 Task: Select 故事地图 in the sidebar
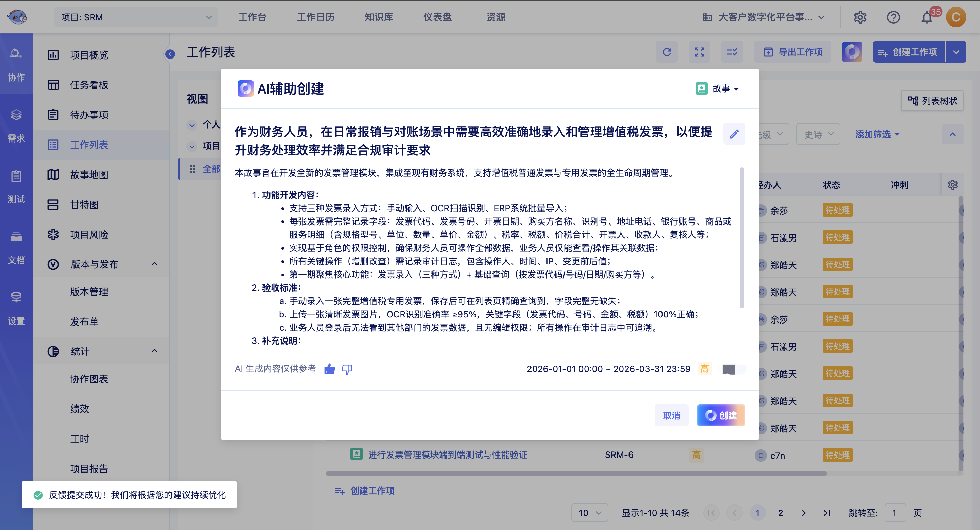pos(89,175)
